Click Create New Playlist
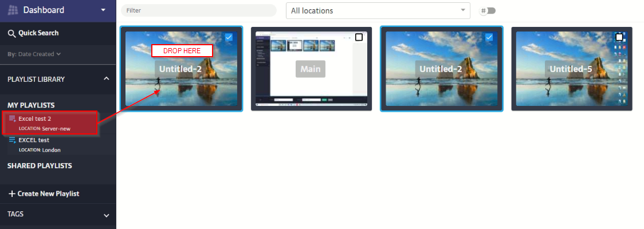This screenshot has height=229, width=644. [x=48, y=194]
